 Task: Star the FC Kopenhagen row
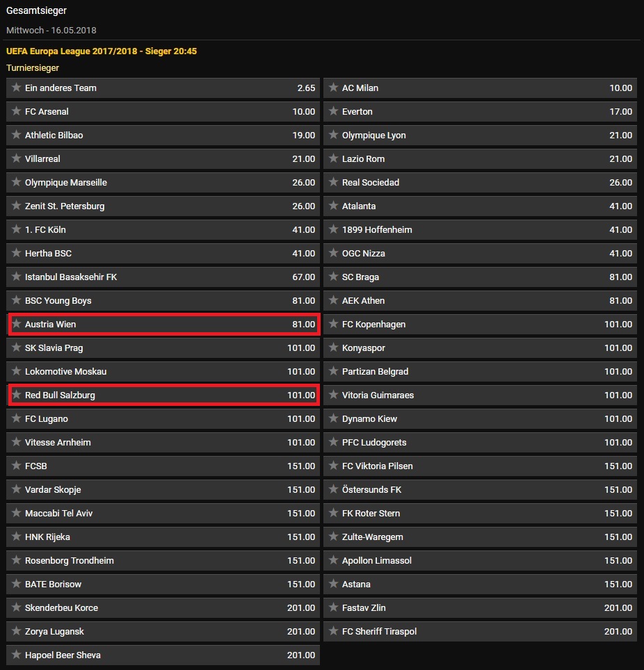[x=334, y=324]
